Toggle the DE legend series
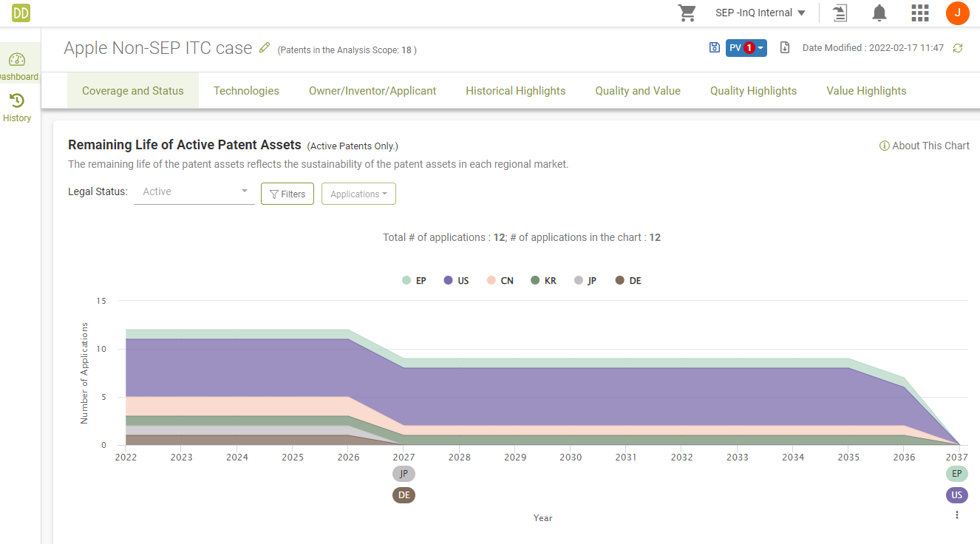The width and height of the screenshot is (980, 544). pyautogui.click(x=628, y=281)
